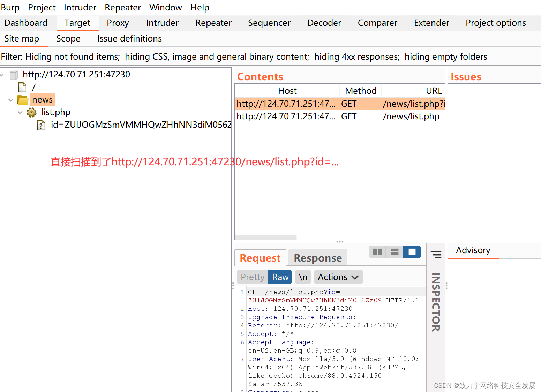The height and width of the screenshot is (392, 541).
Task: Sort Contents by URL column
Action: click(413, 91)
